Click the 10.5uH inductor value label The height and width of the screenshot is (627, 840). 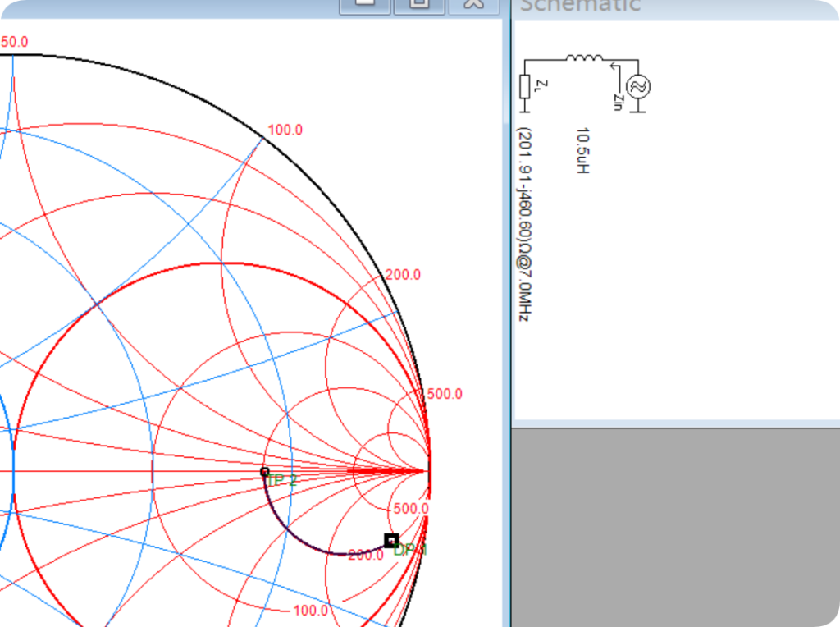(x=582, y=150)
